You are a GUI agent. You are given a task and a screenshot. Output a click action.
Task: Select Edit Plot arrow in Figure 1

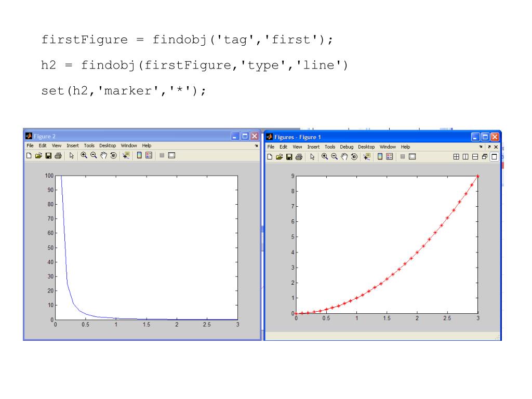[312, 157]
